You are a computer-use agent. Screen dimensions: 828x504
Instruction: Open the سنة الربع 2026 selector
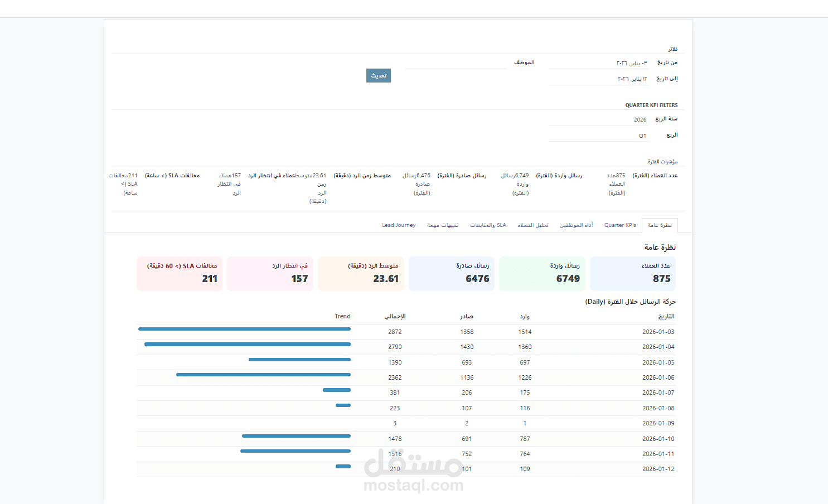pos(599,119)
